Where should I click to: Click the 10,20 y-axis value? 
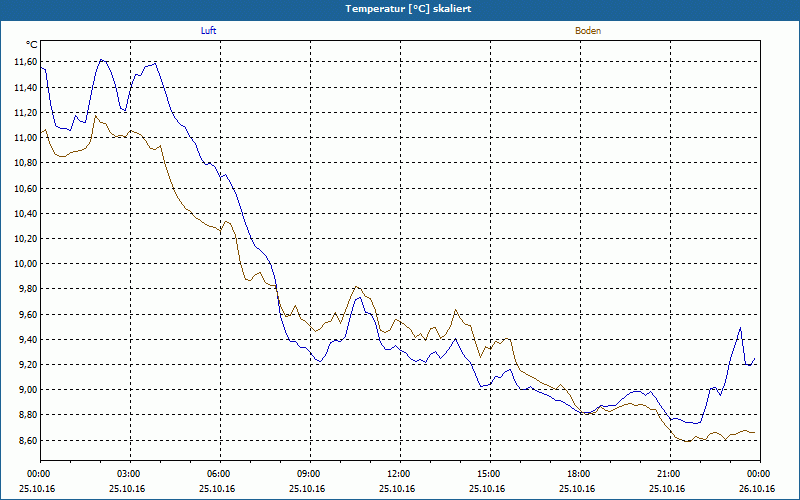(27, 239)
